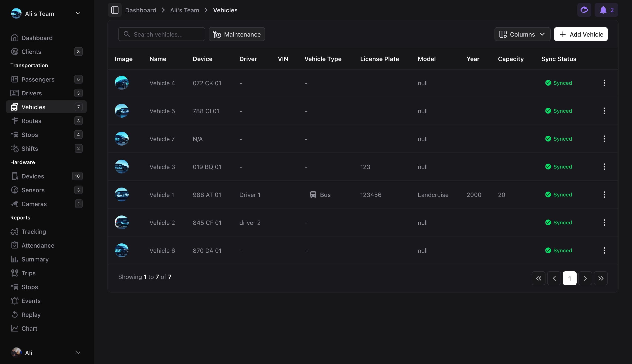
Task: Open the Cameras sidebar item
Action: (x=34, y=204)
